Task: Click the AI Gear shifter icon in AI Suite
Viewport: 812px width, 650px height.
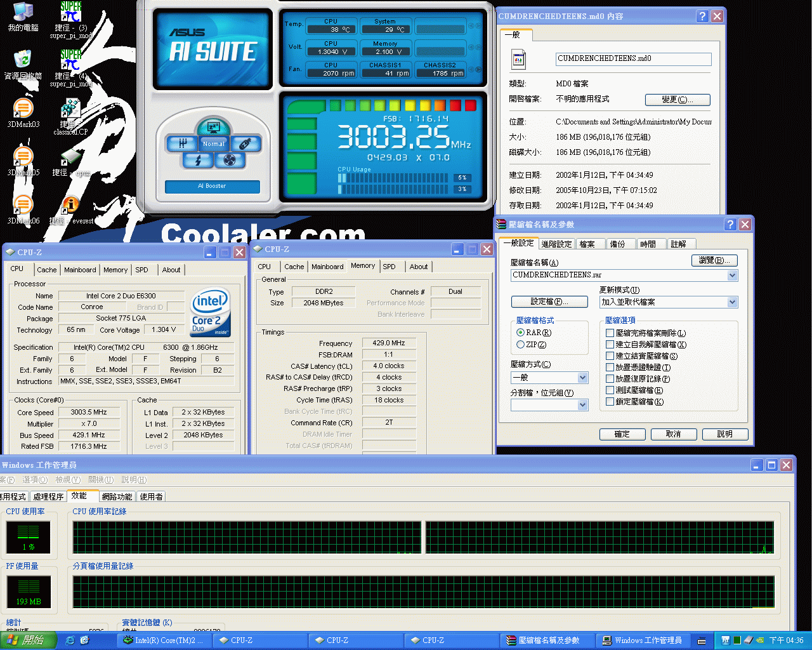Action: [x=183, y=143]
